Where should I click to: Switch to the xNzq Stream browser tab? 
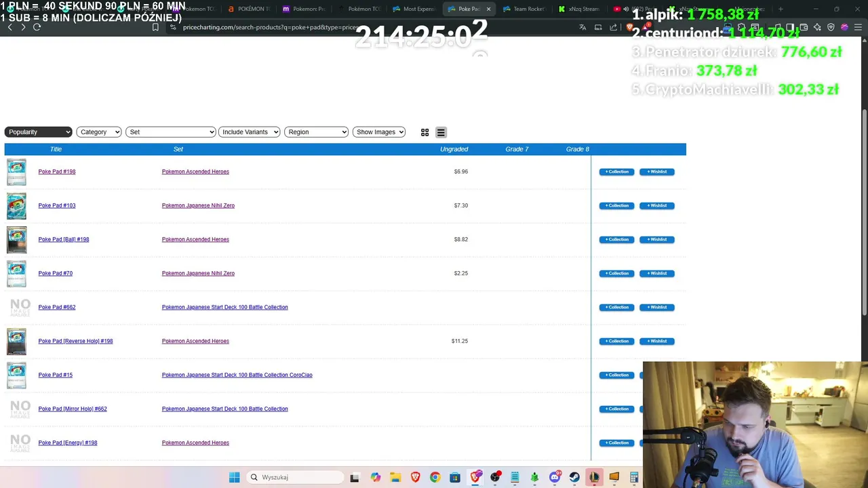(x=579, y=9)
